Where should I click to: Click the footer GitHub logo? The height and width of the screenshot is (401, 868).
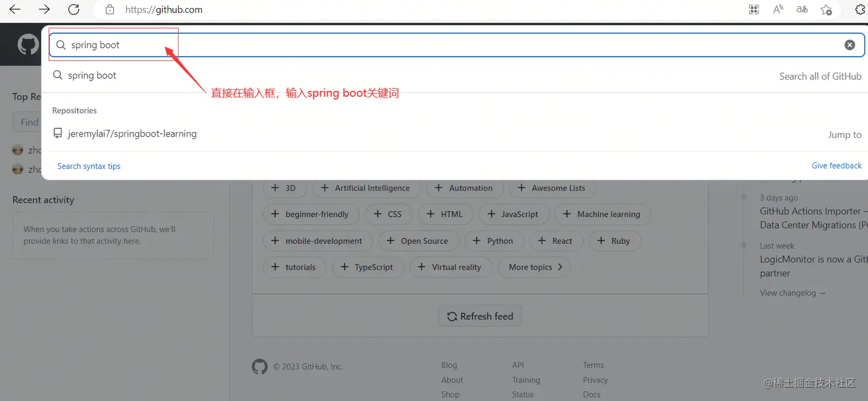[x=259, y=367]
